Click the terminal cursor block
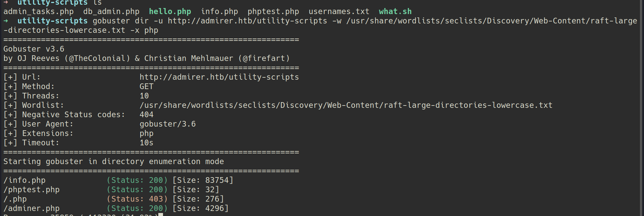 (161, 214)
